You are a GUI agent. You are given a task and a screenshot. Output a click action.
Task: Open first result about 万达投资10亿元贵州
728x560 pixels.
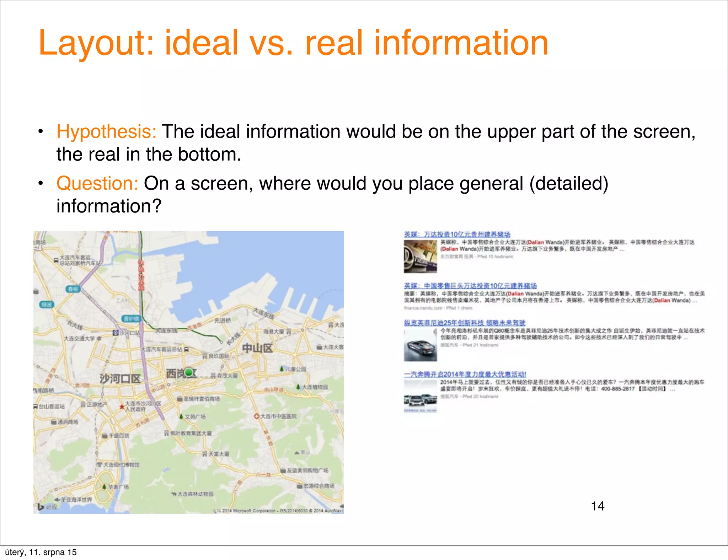click(457, 235)
